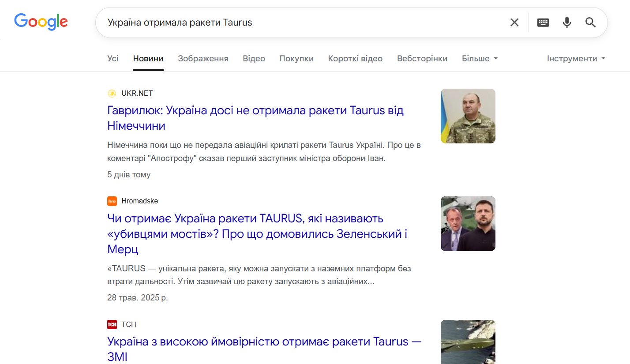The height and width of the screenshot is (364, 630).
Task: Submit search with the magnifier icon
Action: 591,23
